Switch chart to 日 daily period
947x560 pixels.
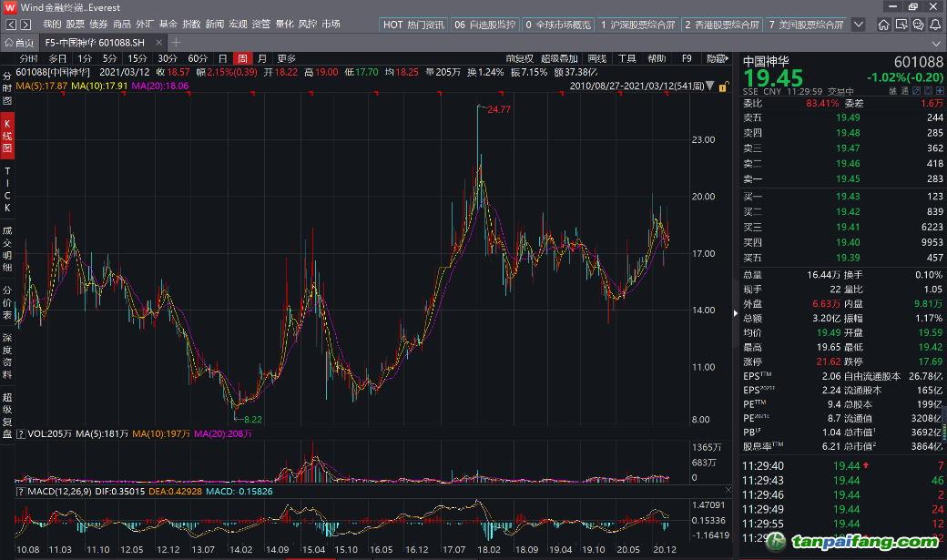223,58
